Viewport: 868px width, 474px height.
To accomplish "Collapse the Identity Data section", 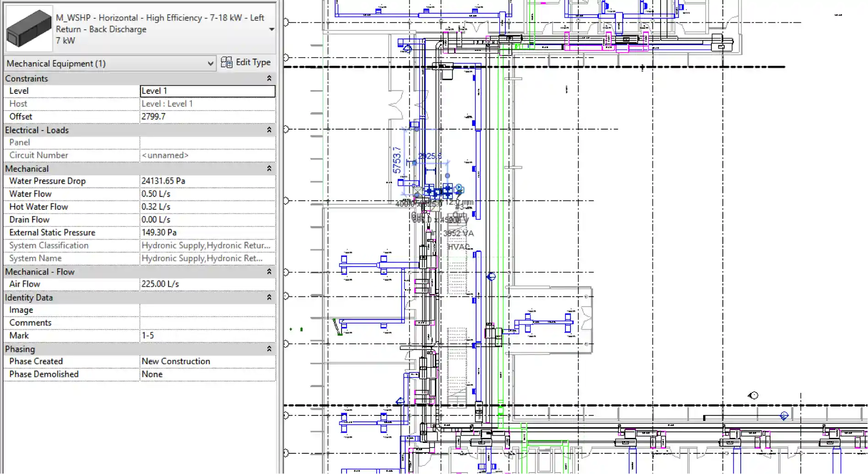I will pos(269,298).
